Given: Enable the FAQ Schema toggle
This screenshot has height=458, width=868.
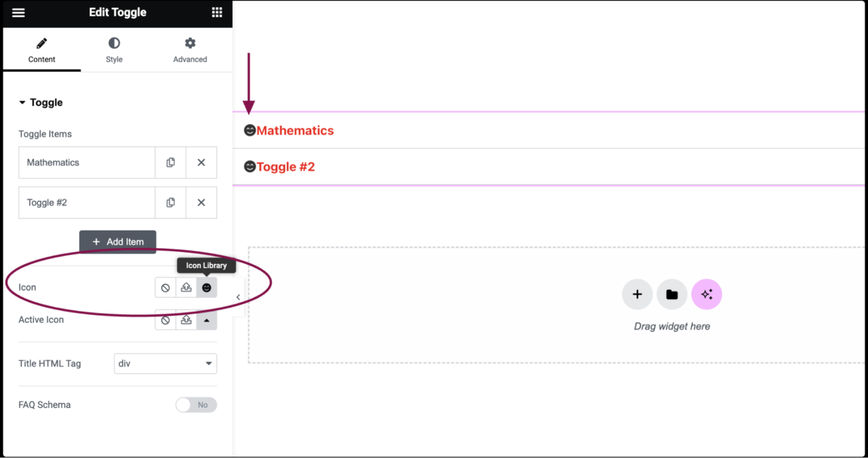Looking at the screenshot, I should point(196,405).
